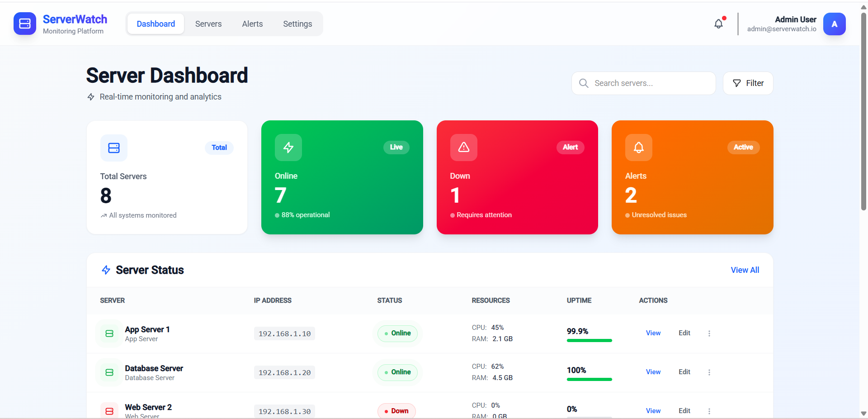Click the lightning icon on the Online card
This screenshot has height=419, width=868.
(x=288, y=148)
